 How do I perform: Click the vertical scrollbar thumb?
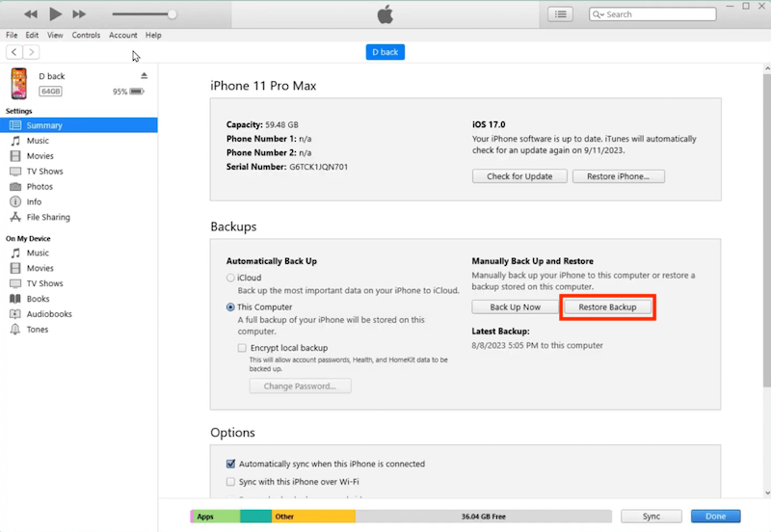(x=767, y=230)
